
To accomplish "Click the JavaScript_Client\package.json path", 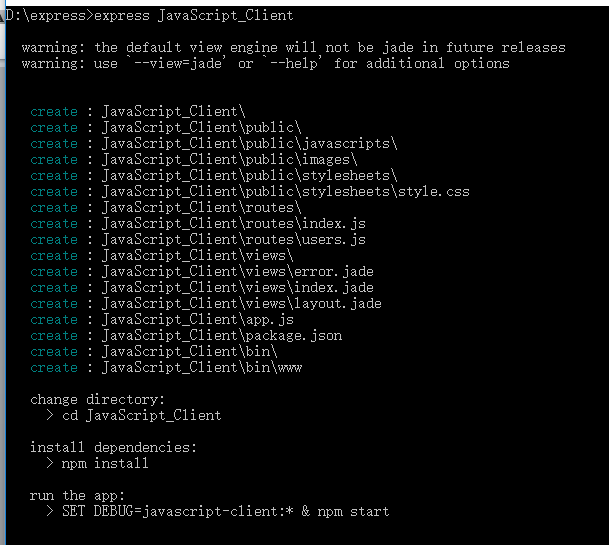I will pos(221,336).
